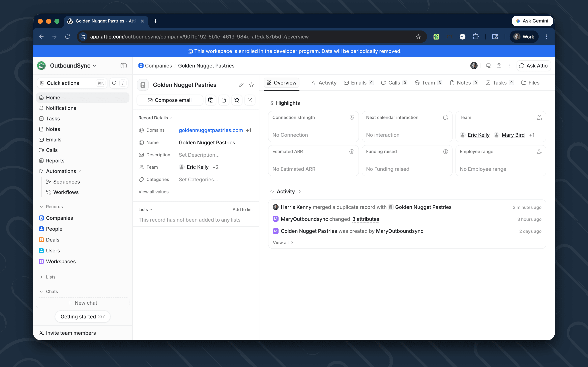Screen dimensions: 588x367
Task: Star Golden Nugget Pastries as favorite
Action: [x=251, y=85]
